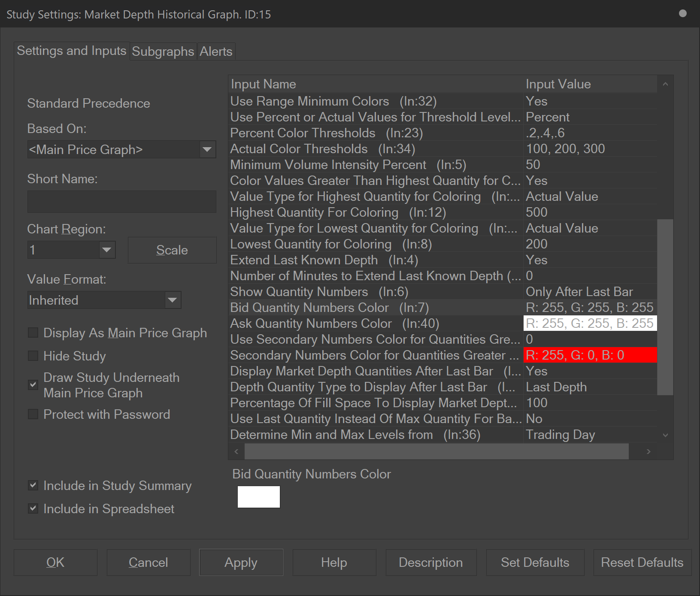Toggle Include in Study Summary checkbox
This screenshot has height=596, width=700.
coord(33,486)
